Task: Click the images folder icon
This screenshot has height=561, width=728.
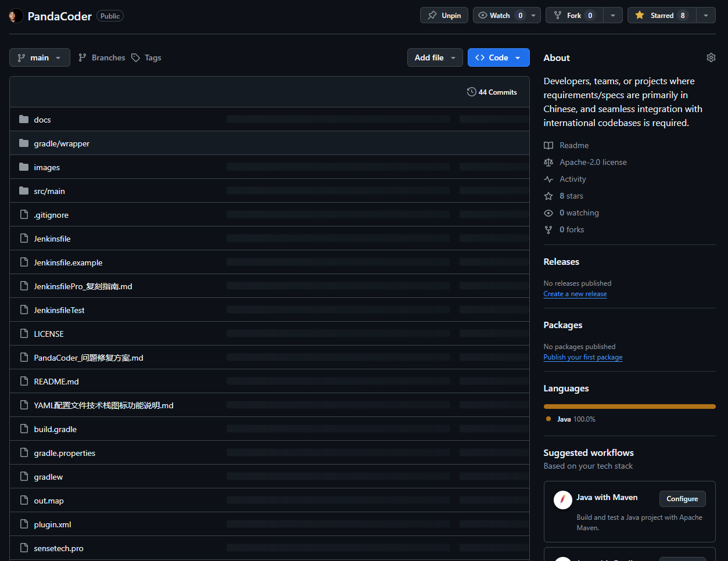Action: (x=24, y=167)
